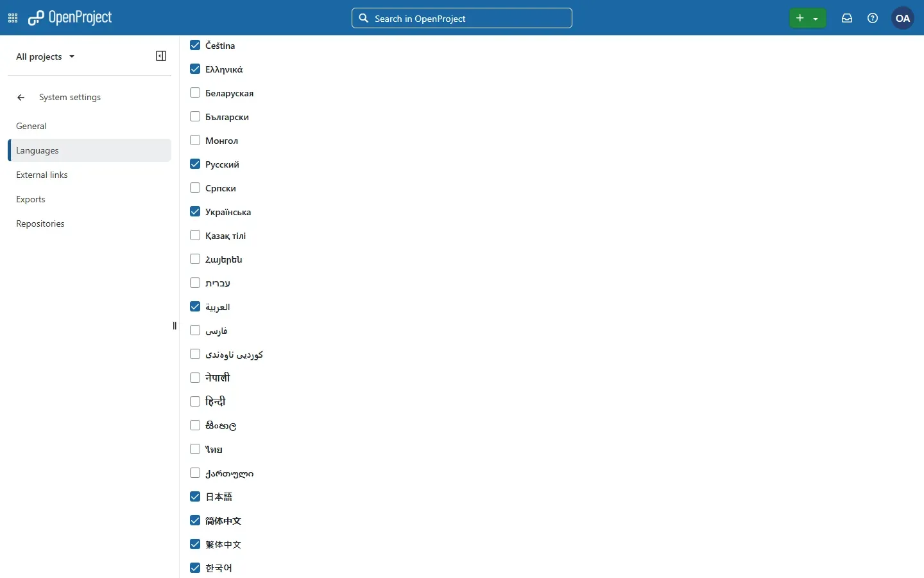924x578 pixels.
Task: Focus the Search in OpenProject field
Action: pos(462,18)
